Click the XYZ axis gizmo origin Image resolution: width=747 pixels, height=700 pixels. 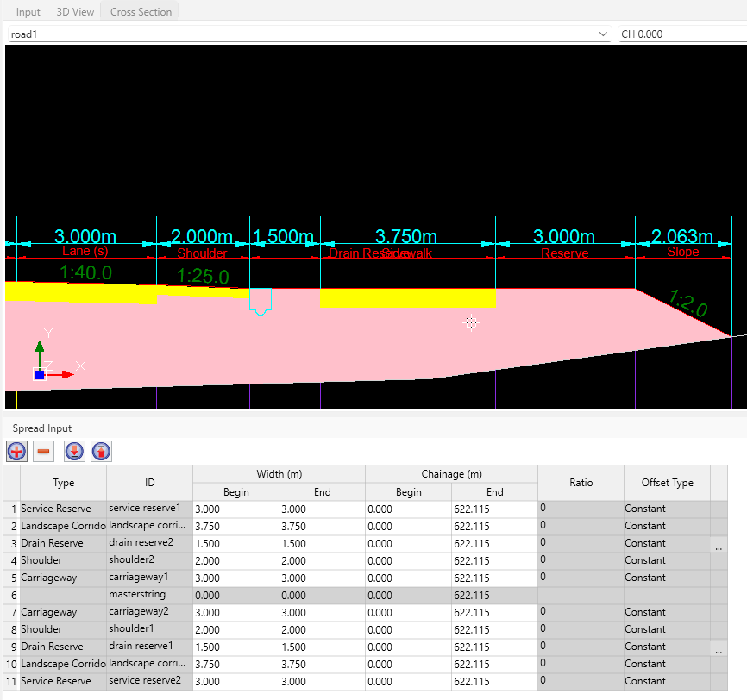click(x=40, y=375)
